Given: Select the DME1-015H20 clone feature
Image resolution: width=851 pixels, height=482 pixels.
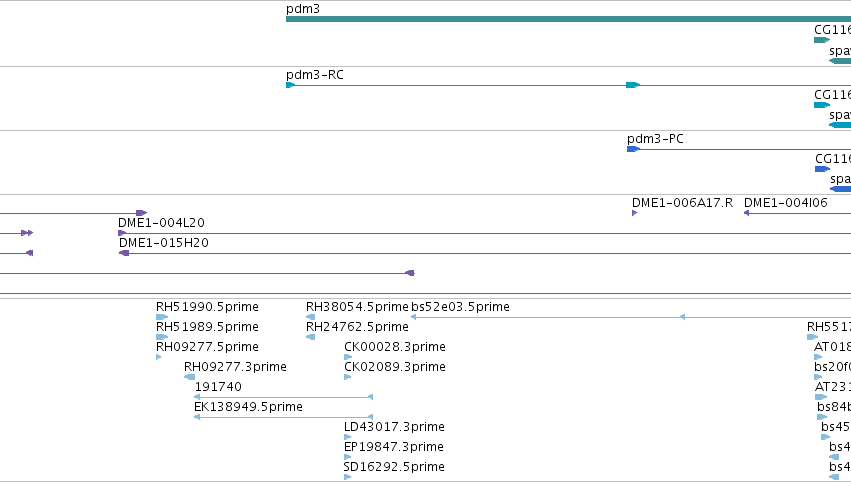Looking at the screenshot, I should pos(485,253).
